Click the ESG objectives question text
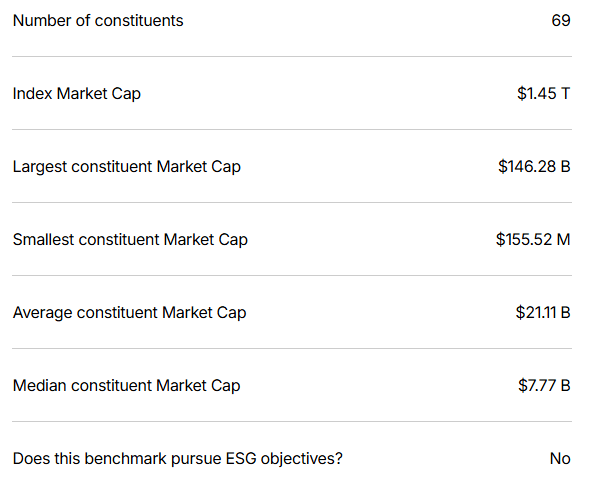This screenshot has width=599, height=481. point(178,459)
